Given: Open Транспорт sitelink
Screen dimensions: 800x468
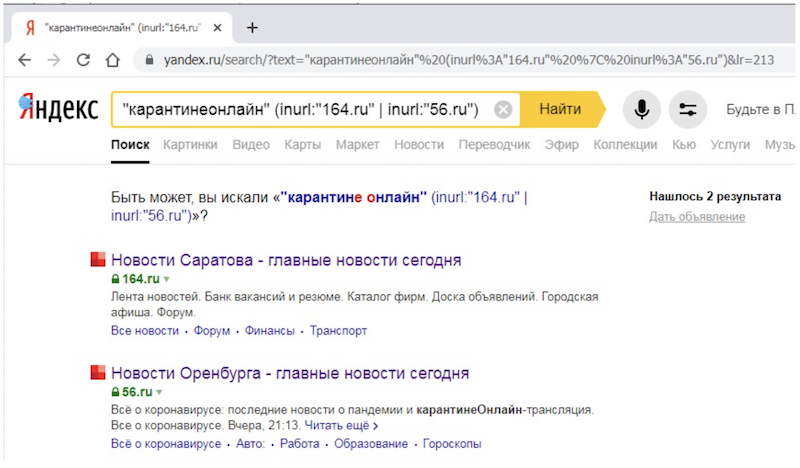Looking at the screenshot, I should coord(338,331).
